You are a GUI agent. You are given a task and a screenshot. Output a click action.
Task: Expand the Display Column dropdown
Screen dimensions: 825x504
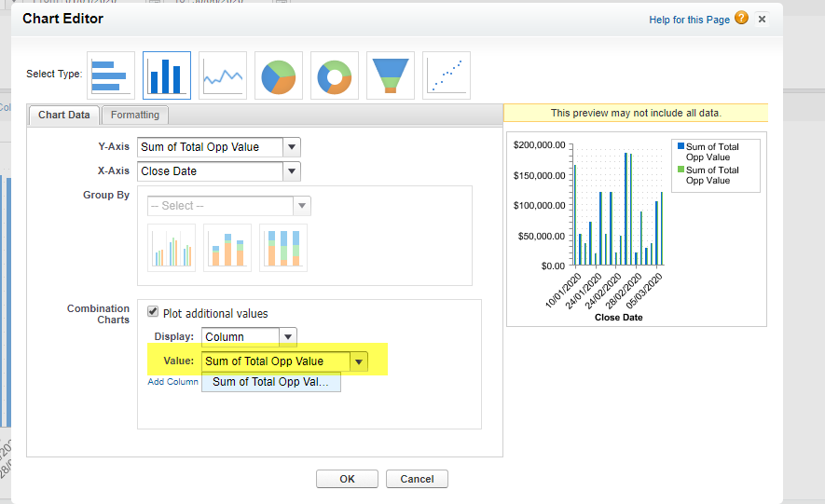[288, 337]
